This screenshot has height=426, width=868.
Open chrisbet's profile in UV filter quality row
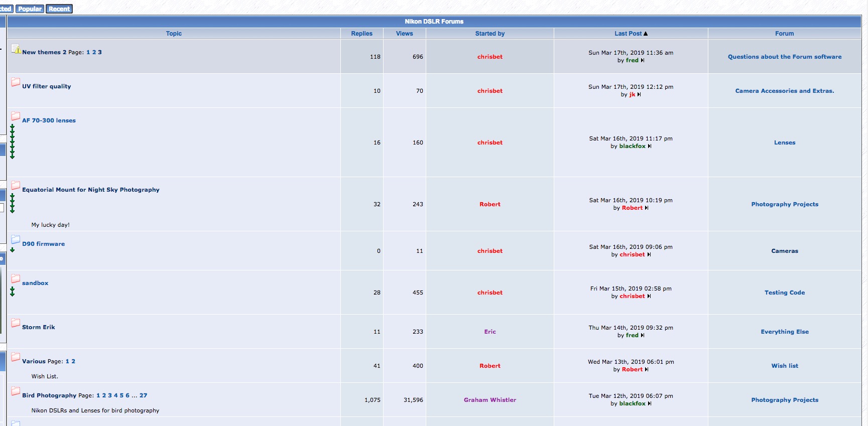pos(490,91)
